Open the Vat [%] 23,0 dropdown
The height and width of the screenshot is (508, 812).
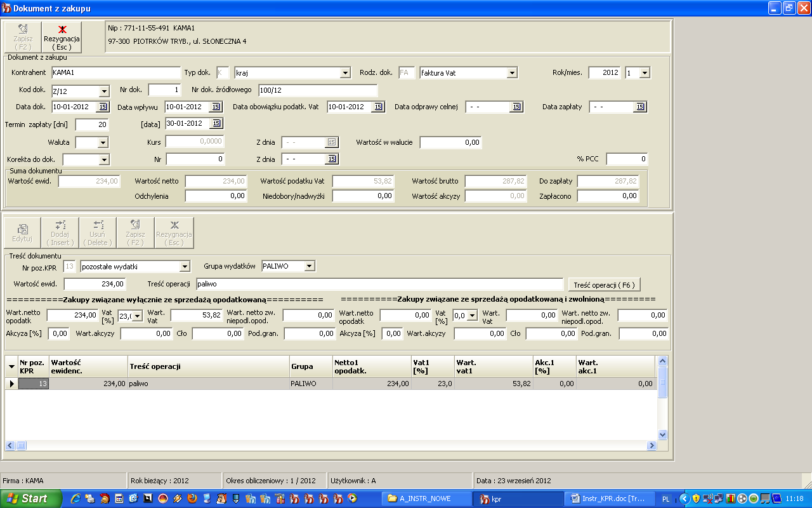(x=138, y=316)
